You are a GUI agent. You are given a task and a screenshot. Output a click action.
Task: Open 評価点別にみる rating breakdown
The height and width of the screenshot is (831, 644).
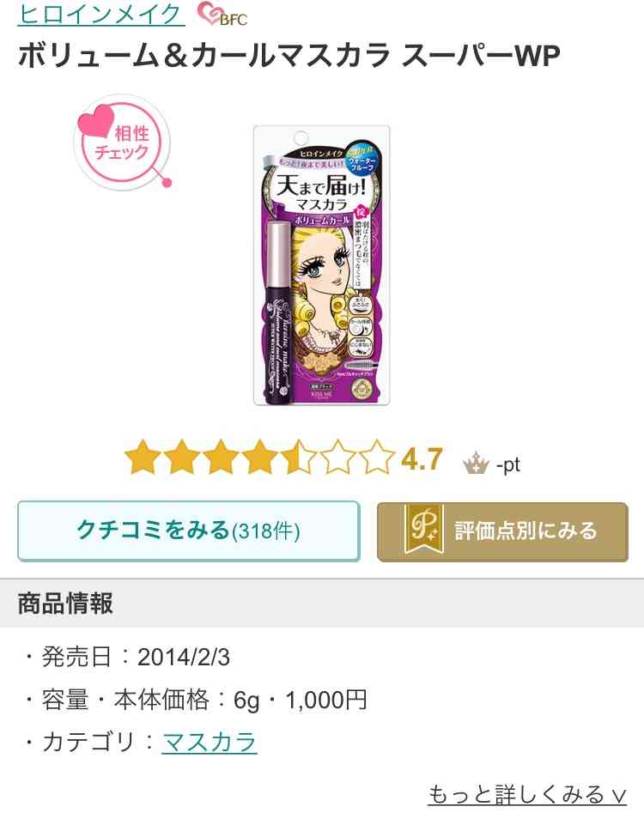[502, 531]
